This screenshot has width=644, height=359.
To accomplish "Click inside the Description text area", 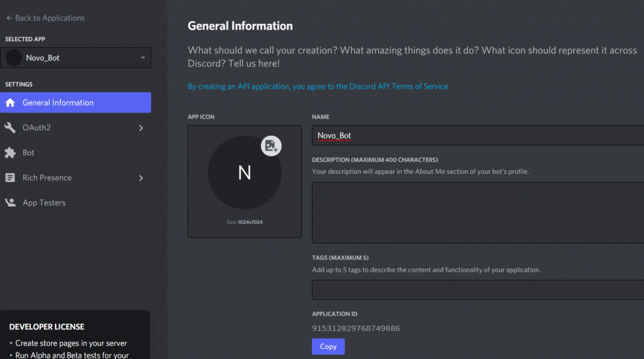I will click(x=478, y=213).
